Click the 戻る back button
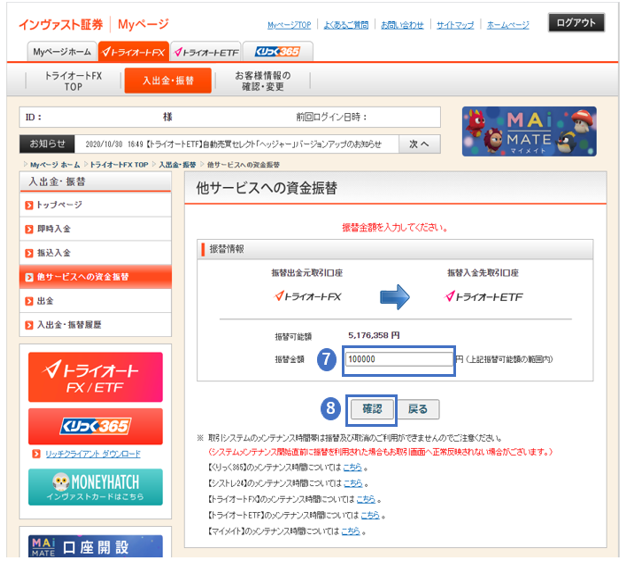The image size is (627, 566). (418, 409)
